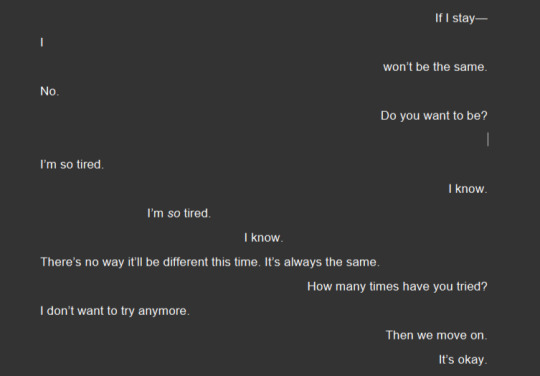
Task: Click the lone "I" line at left
Action: 42,42
